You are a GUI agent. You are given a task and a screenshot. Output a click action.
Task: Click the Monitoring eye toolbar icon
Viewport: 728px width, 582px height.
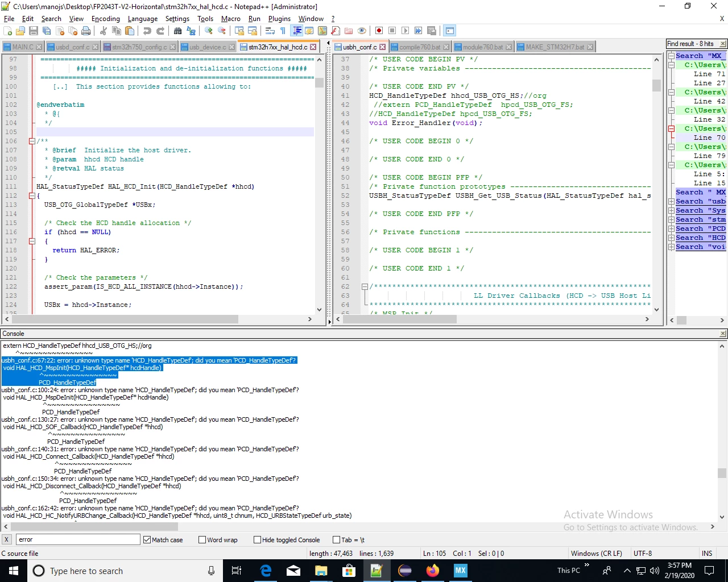tap(362, 31)
